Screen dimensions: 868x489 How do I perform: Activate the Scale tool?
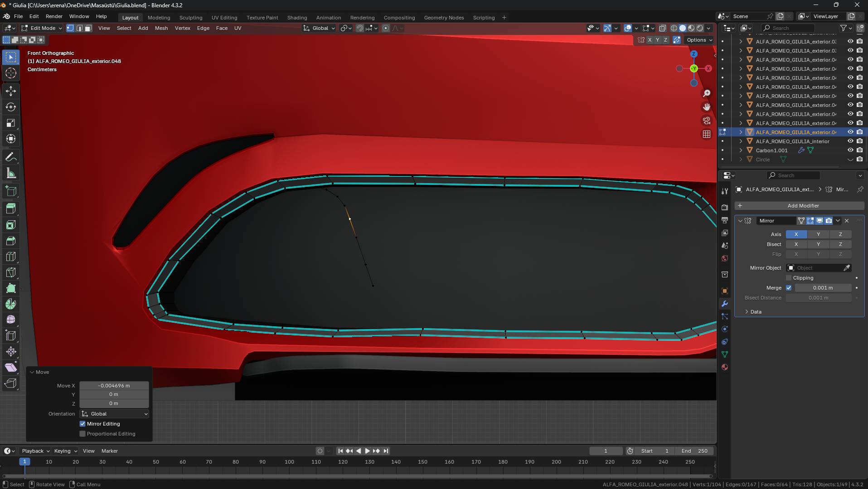[11, 123]
